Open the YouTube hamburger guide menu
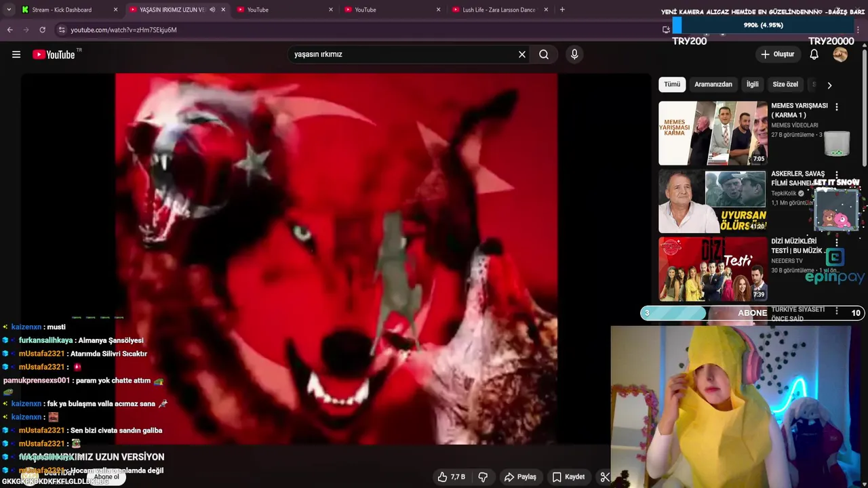868x488 pixels. (x=16, y=54)
